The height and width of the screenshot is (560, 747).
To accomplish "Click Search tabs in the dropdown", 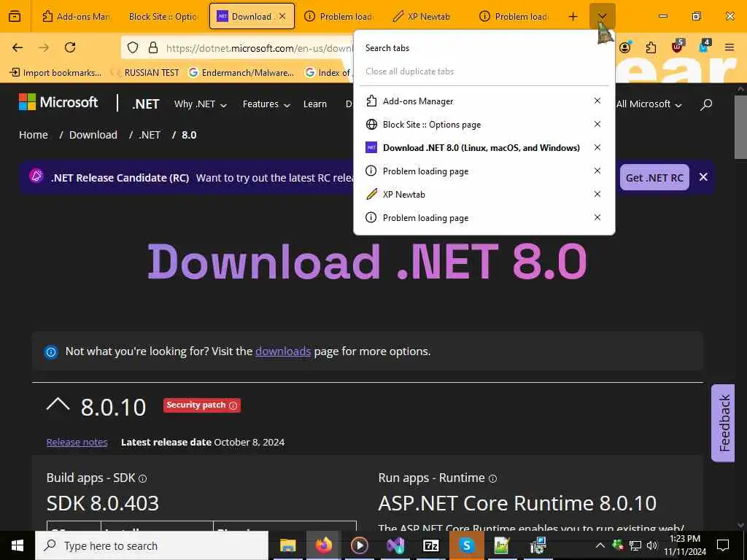I will pos(387,48).
